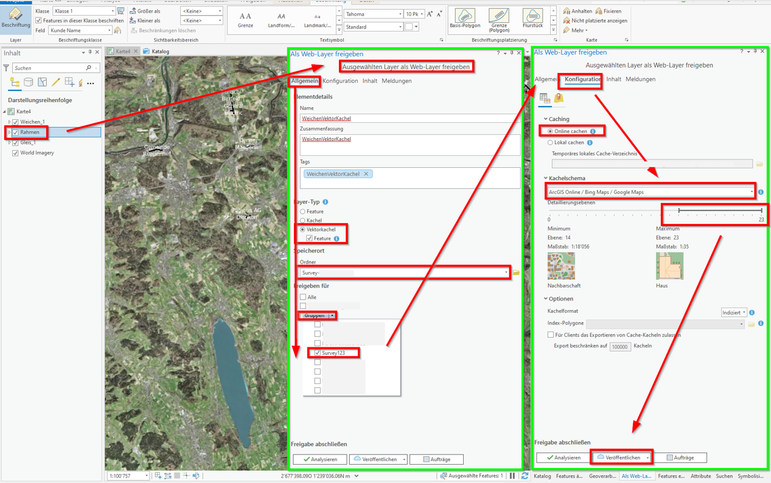Toggle visibility of the World Imagery layer

tap(15, 153)
